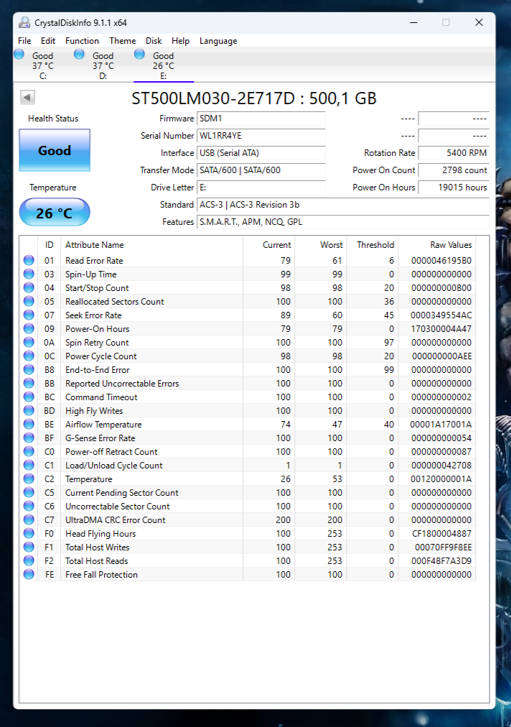Select the Good 26 °C E: disk tab

(163, 65)
